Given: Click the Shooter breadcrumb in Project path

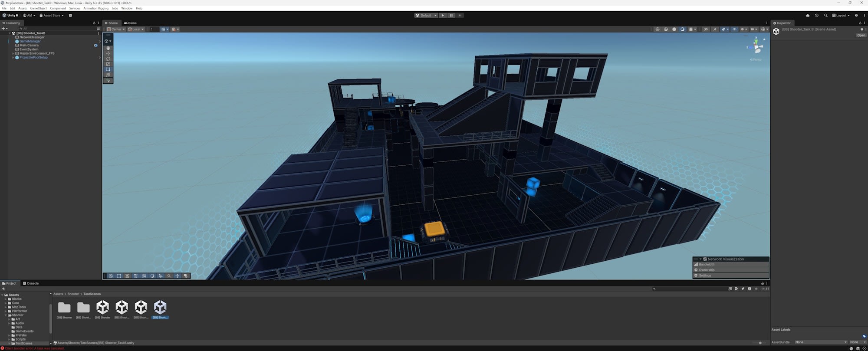Looking at the screenshot, I should pyautogui.click(x=73, y=294).
